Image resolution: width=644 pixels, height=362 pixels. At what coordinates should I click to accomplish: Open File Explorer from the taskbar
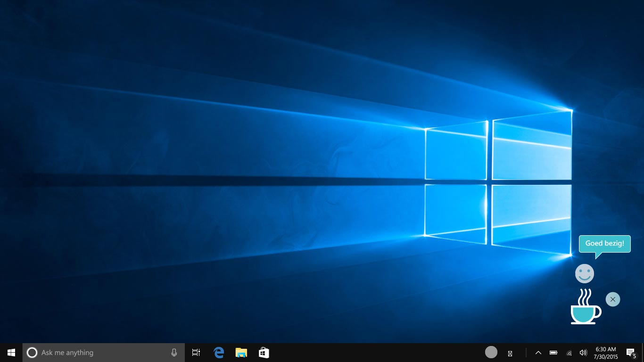[241, 353]
